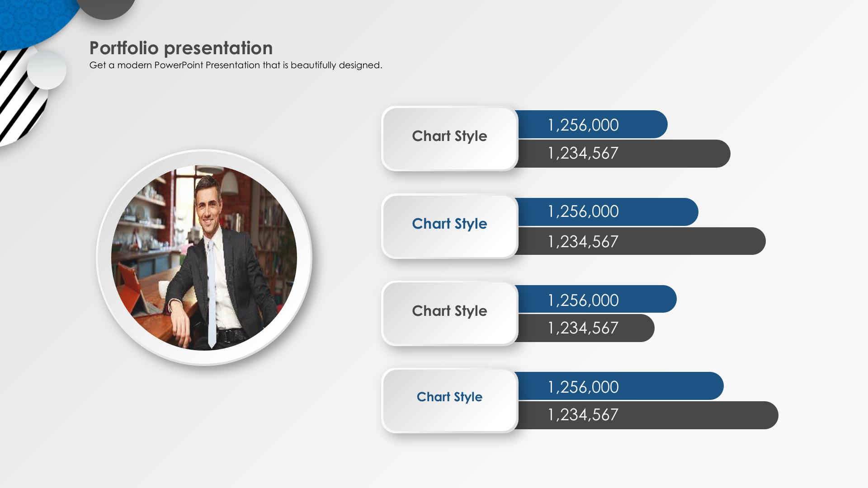Click the first gray Chart Style label box
The height and width of the screenshot is (488, 868).
pyautogui.click(x=449, y=138)
